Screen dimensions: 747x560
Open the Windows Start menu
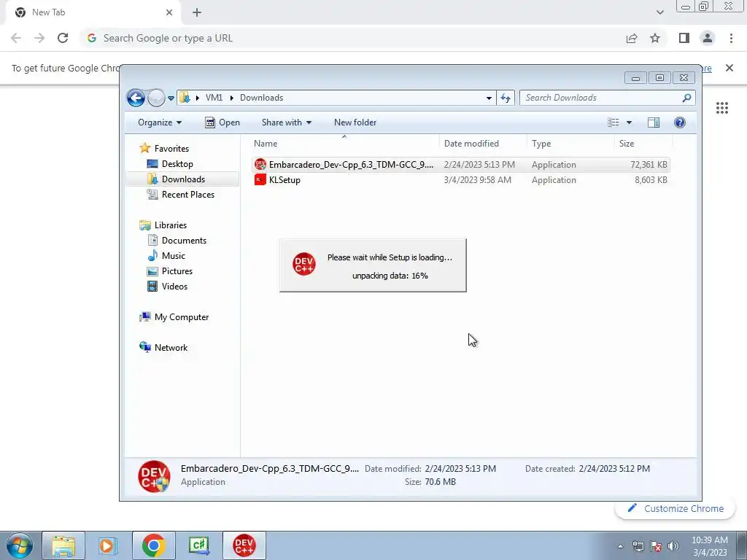[x=20, y=545]
